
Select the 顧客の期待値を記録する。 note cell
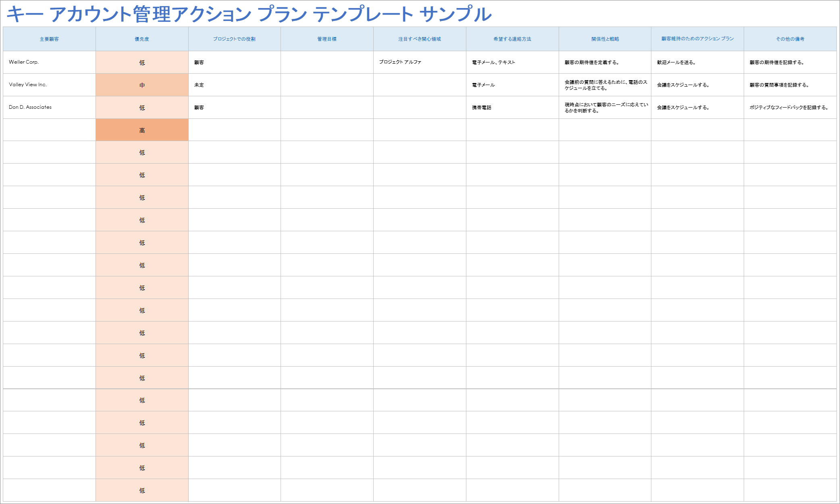790,62
